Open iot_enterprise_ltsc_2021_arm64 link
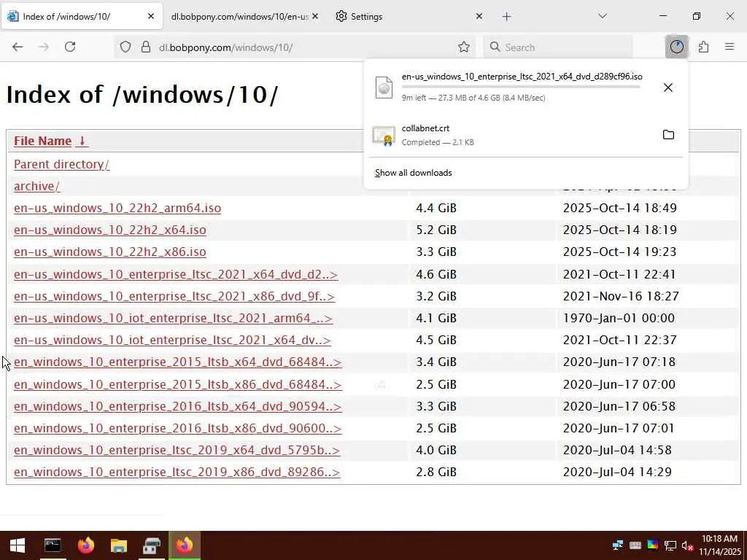The image size is (747, 560). (x=173, y=319)
